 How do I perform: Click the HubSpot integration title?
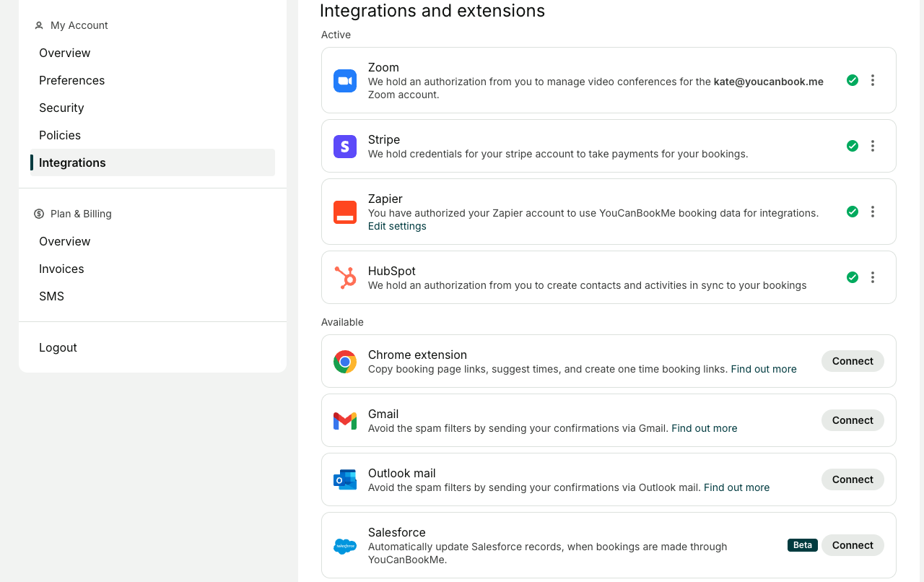click(x=392, y=271)
